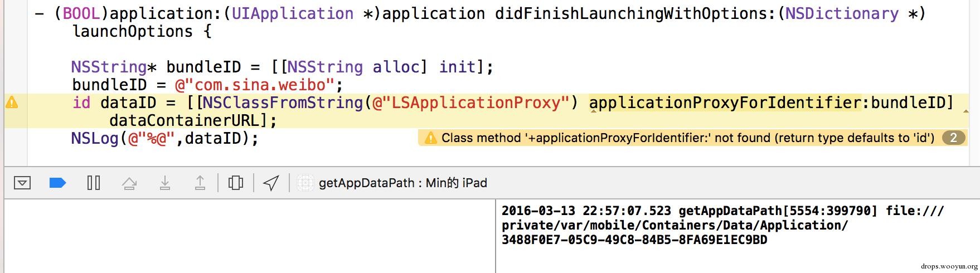Click the Step Over debug icon
Viewport: 980px width, 273px height.
point(129,183)
